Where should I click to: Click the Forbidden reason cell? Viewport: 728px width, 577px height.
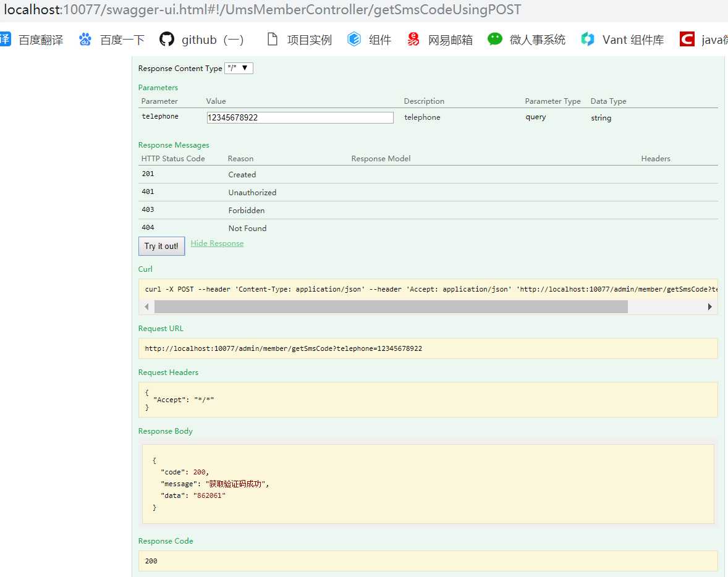tap(247, 210)
